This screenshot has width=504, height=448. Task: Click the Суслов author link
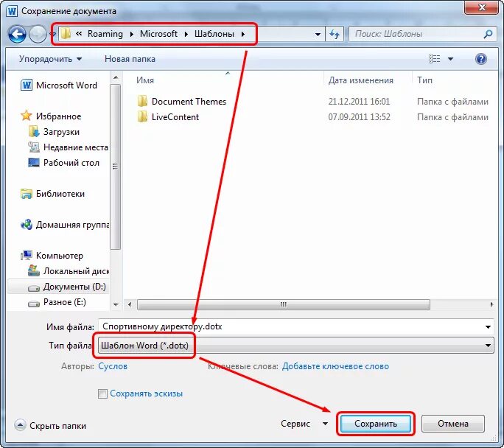113,366
